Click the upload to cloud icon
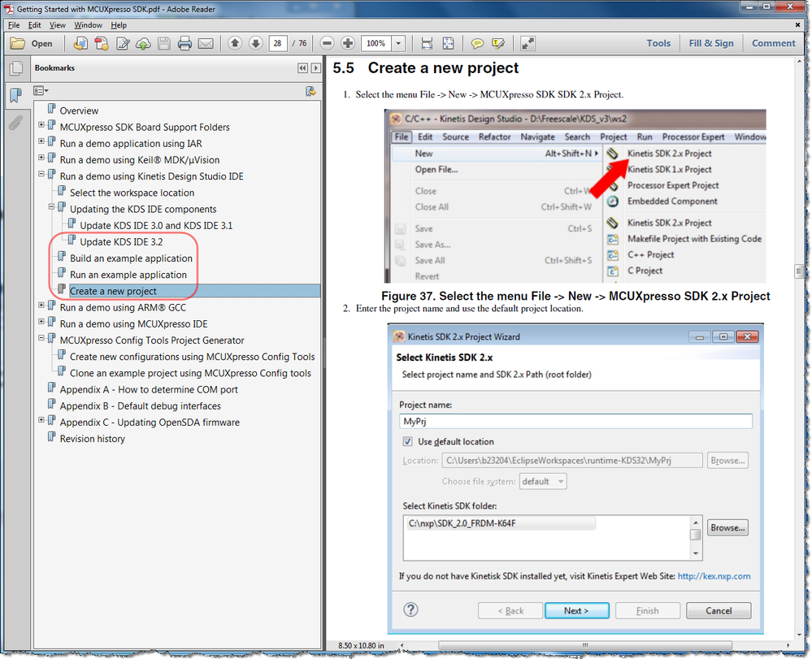The image size is (812, 659). [143, 44]
